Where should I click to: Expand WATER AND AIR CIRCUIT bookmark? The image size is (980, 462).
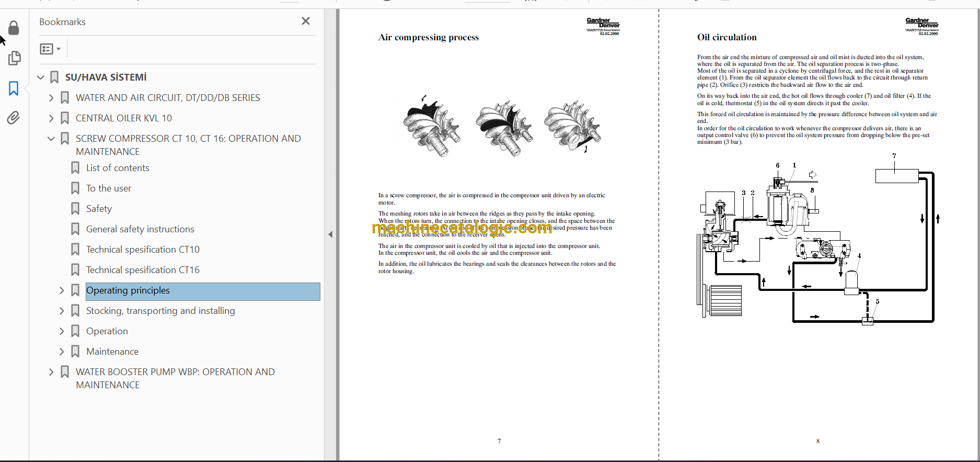[x=51, y=98]
